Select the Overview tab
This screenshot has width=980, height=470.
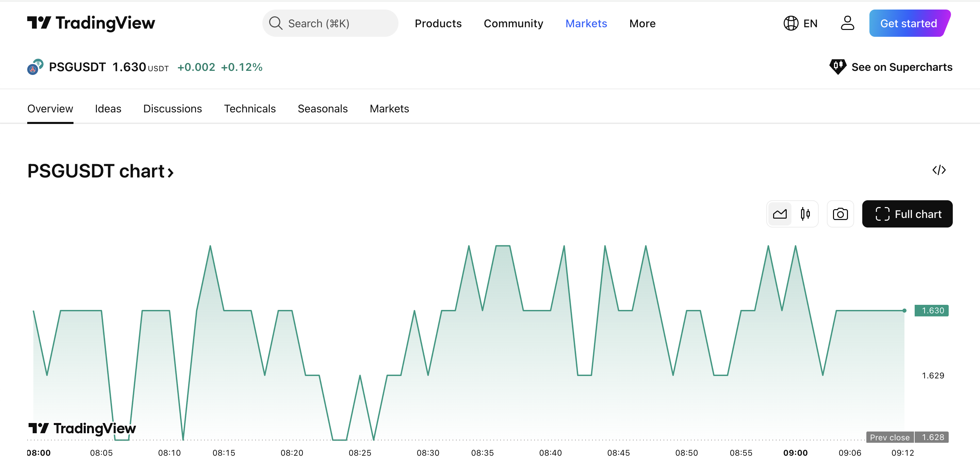coord(50,109)
